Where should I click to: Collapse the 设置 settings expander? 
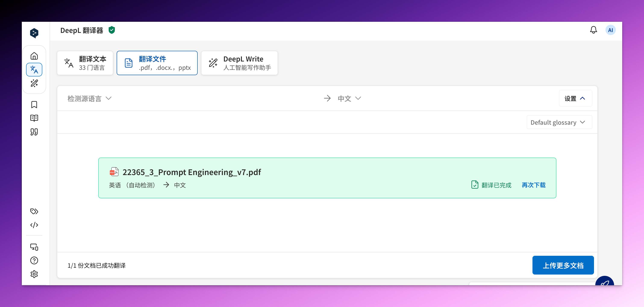(x=575, y=98)
